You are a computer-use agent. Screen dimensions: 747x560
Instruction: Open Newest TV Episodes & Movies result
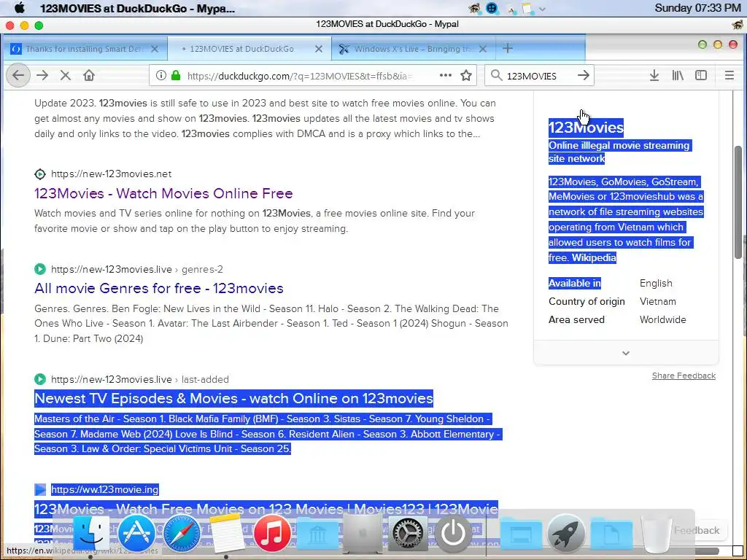(233, 398)
